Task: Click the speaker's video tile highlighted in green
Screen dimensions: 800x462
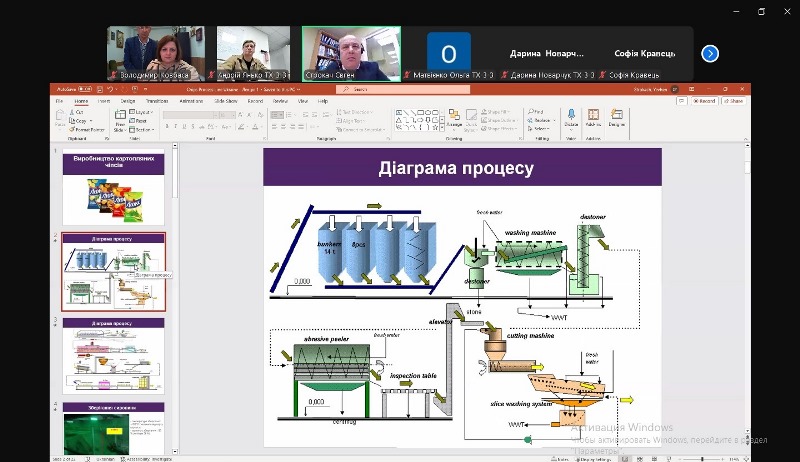Action: pyautogui.click(x=351, y=54)
